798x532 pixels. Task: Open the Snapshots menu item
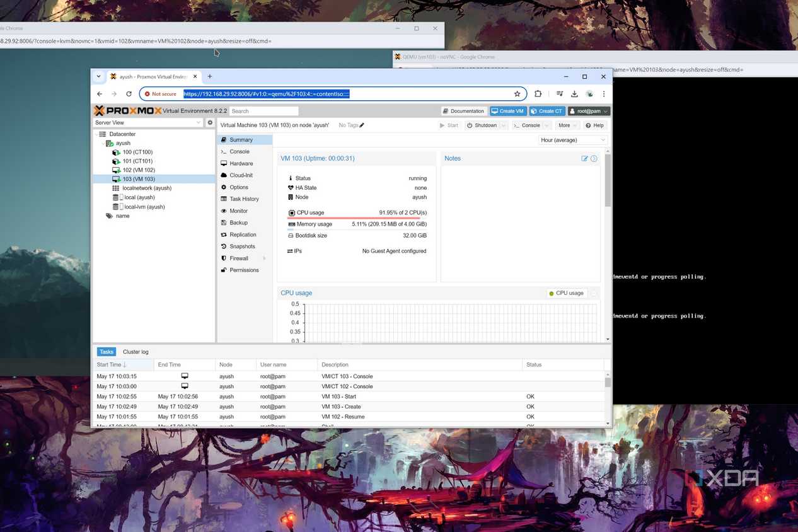[245, 246]
